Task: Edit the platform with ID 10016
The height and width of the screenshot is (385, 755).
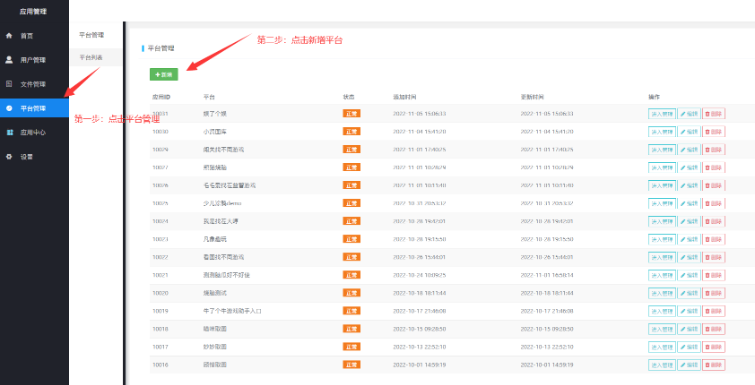Action: pyautogui.click(x=689, y=365)
